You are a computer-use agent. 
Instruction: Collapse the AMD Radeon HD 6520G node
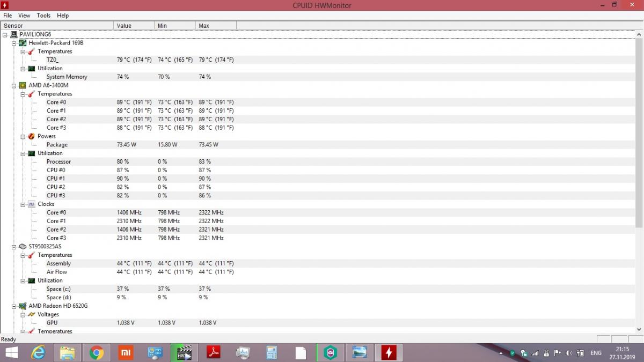pos(14,306)
